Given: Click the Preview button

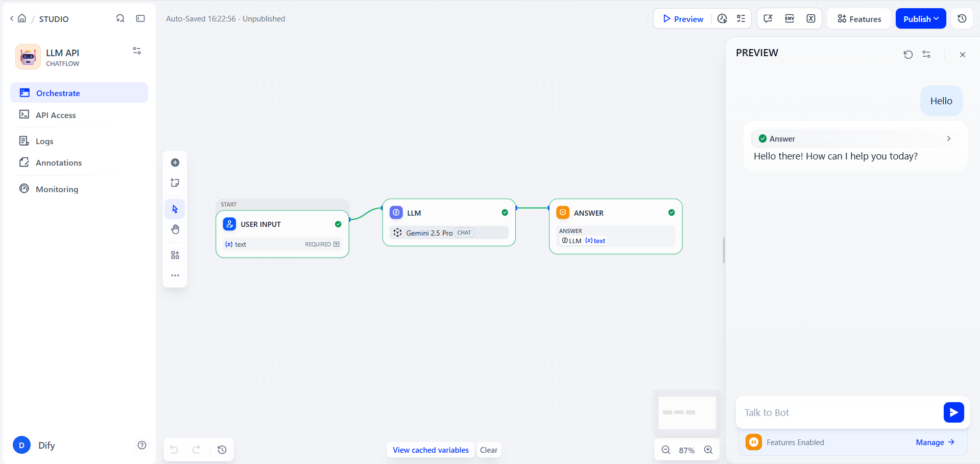Looking at the screenshot, I should [683, 18].
